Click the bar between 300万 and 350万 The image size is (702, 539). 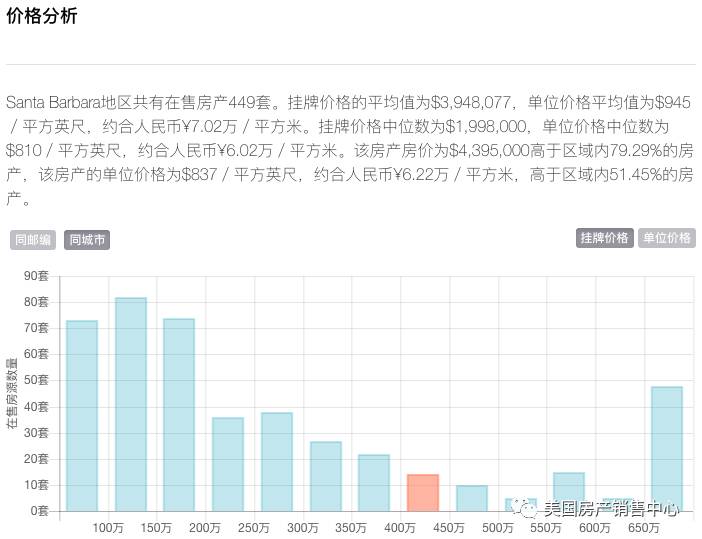click(325, 476)
